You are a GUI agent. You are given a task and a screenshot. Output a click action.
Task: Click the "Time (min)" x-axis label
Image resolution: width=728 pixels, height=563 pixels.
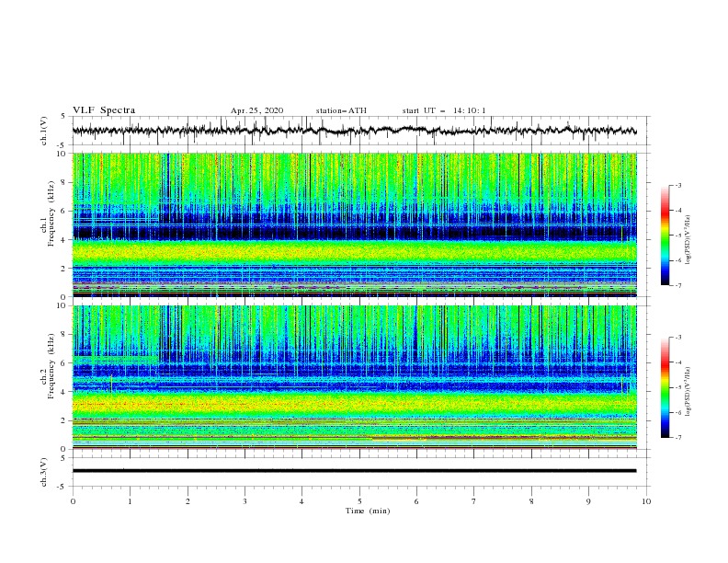click(x=368, y=511)
